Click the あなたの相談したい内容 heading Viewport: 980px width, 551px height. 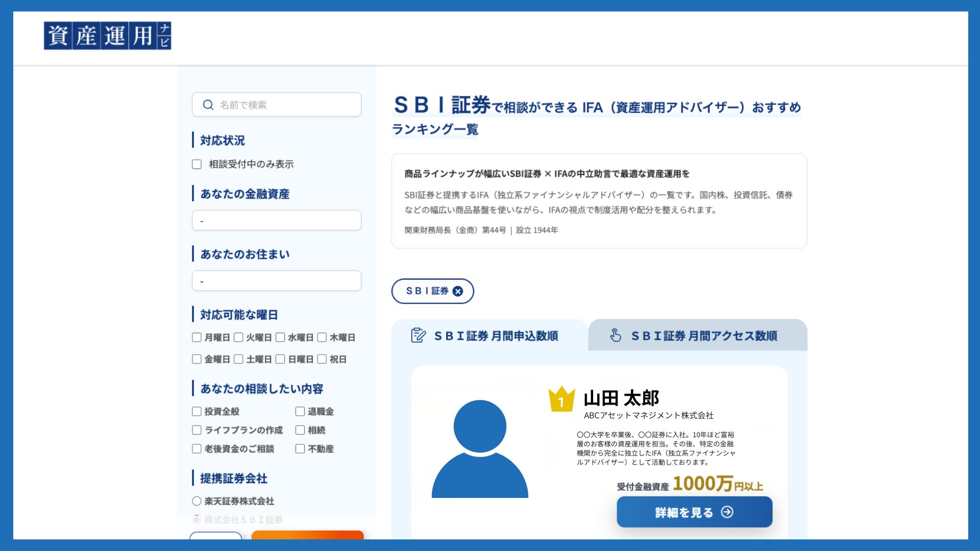[x=261, y=389]
